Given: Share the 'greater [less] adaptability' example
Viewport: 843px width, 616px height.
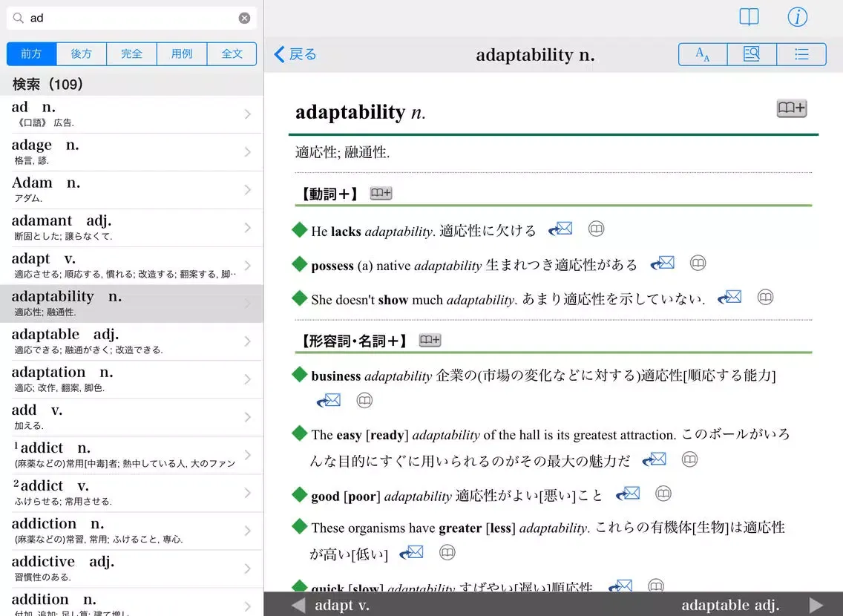Looking at the screenshot, I should [411, 553].
